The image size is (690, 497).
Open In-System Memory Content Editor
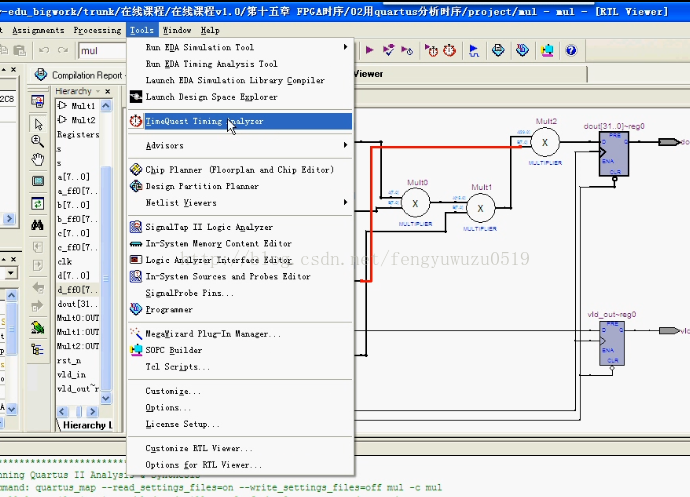coord(240,243)
